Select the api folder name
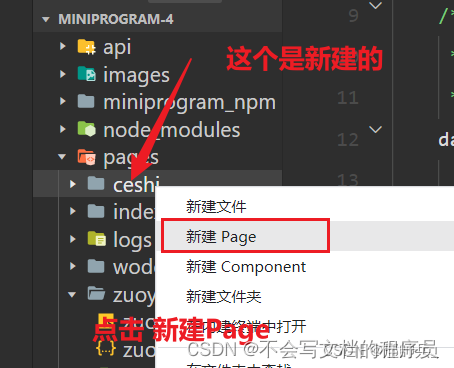The width and height of the screenshot is (454, 368). [x=117, y=47]
